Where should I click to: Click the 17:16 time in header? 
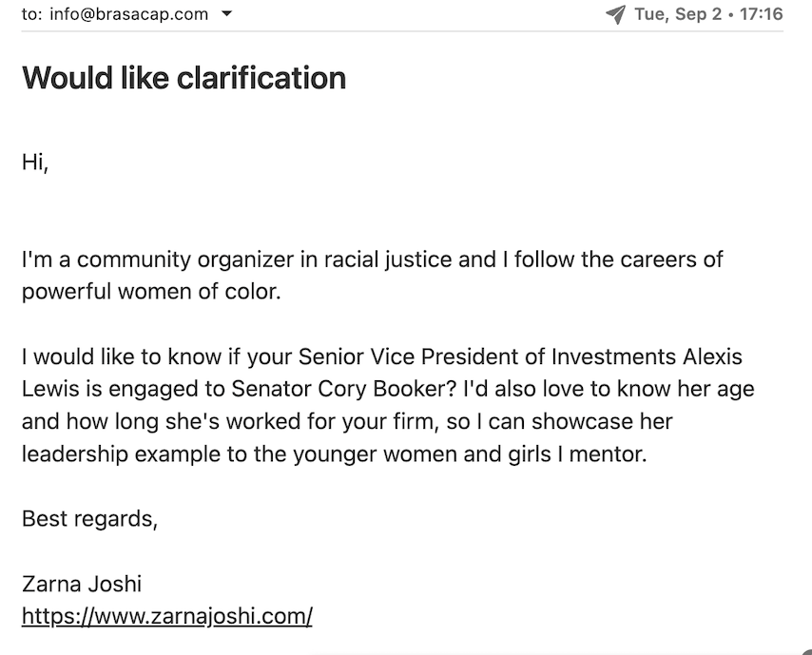[762, 14]
